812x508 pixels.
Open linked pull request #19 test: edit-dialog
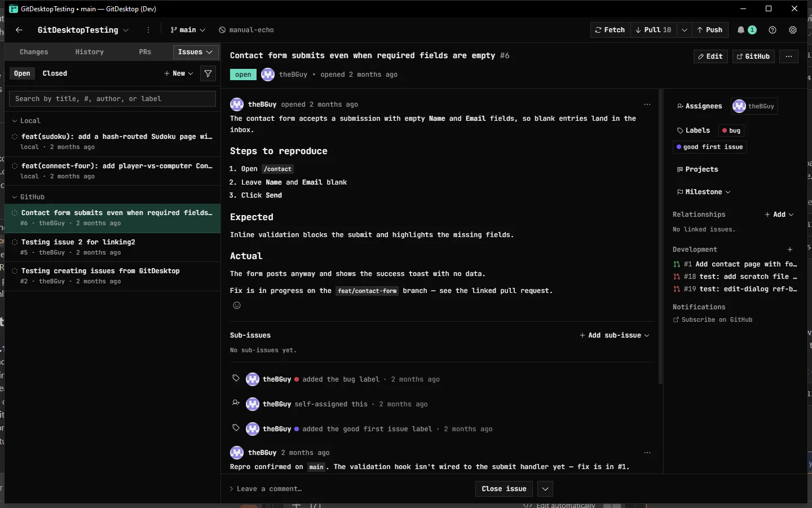pyautogui.click(x=735, y=289)
